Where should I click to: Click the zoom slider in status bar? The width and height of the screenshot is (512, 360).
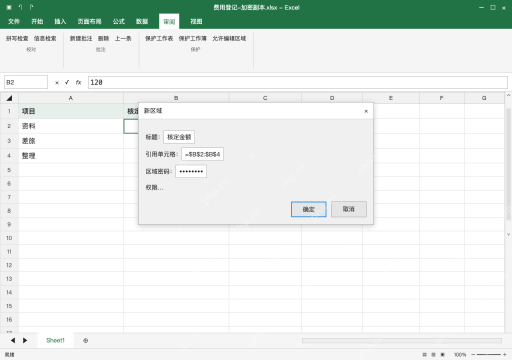click(489, 355)
